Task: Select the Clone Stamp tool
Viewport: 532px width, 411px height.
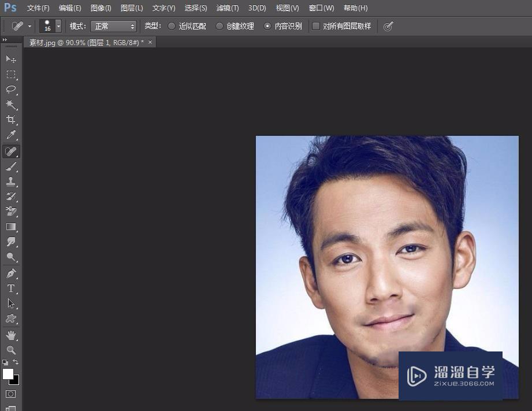Action: pyautogui.click(x=11, y=182)
